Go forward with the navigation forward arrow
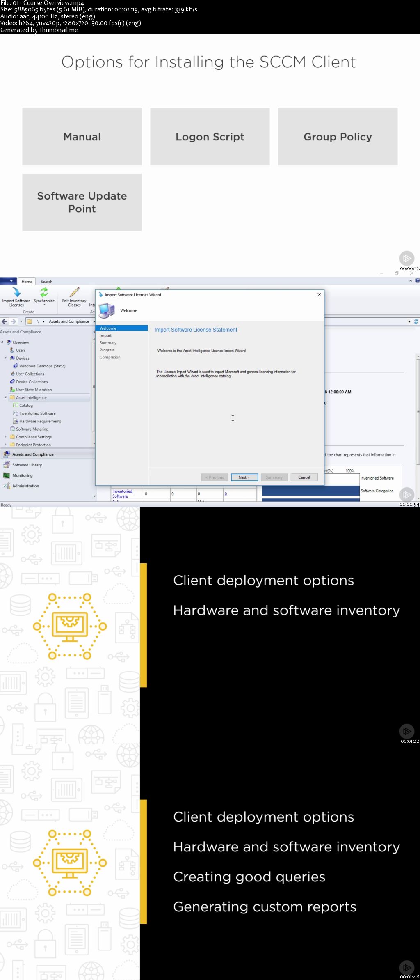Screen dimensions: 420x980 [x=13, y=321]
